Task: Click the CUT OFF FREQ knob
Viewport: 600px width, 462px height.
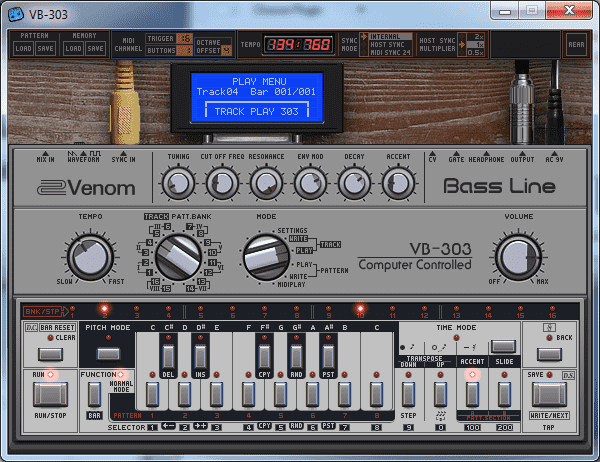Action: pyautogui.click(x=222, y=183)
